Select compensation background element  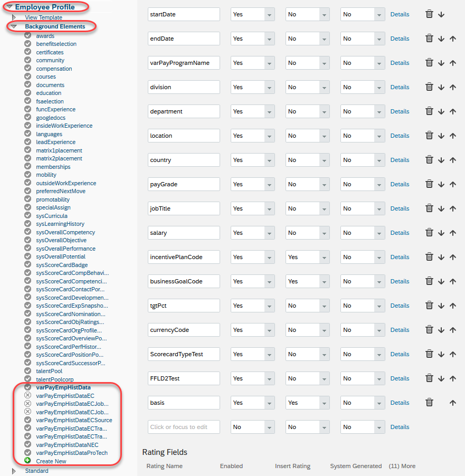(54, 69)
